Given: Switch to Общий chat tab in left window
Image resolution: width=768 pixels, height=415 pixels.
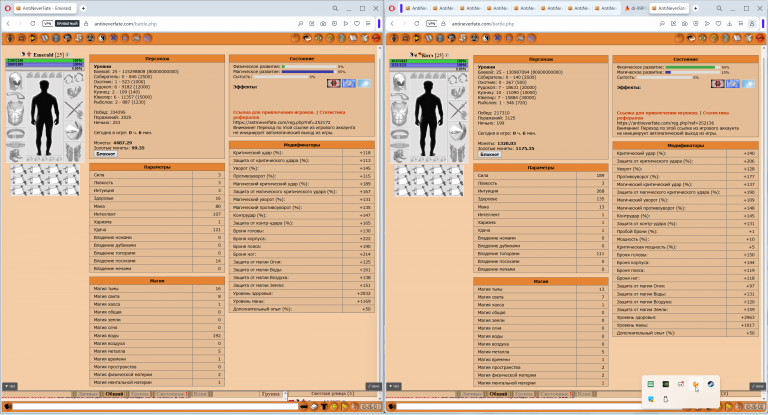Looking at the screenshot, I should 114,394.
